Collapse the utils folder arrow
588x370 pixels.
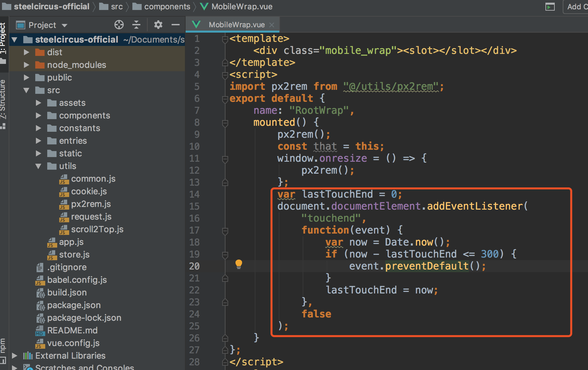(39, 166)
